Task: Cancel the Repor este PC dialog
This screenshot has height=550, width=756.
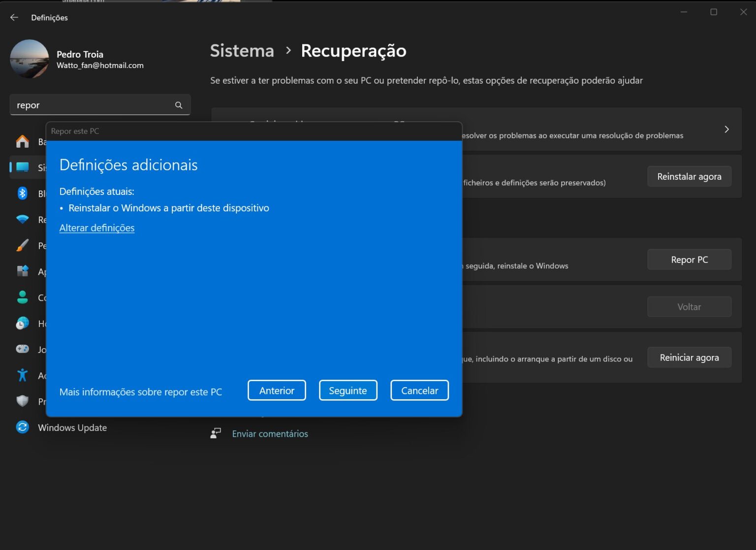Action: click(419, 390)
